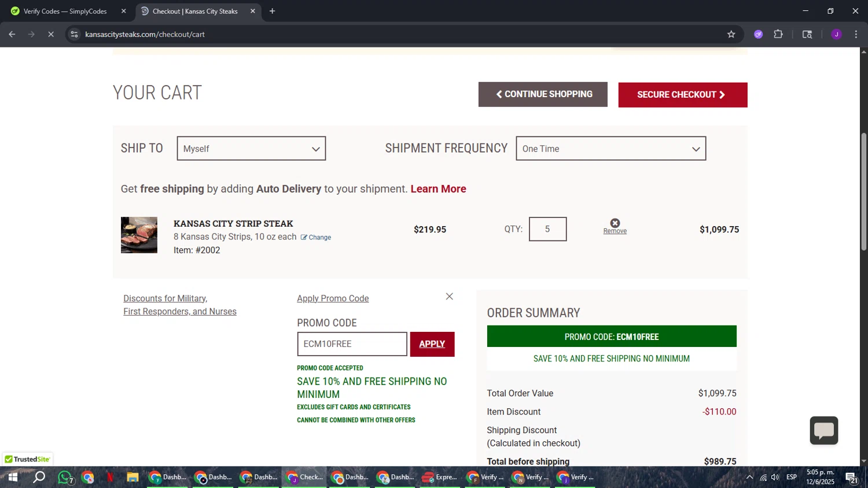
Task: Click the unit price $219.95
Action: coord(430,230)
